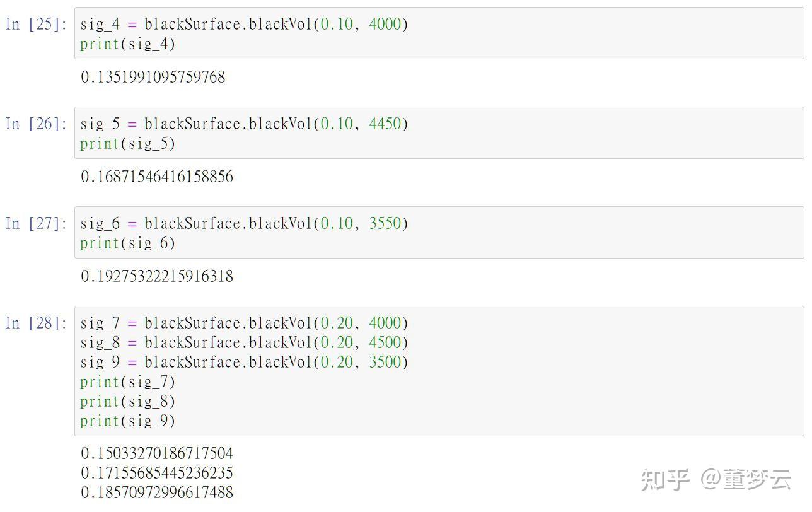Click output value 0.19275322215916318
The width and height of the screenshot is (812, 512).
click(157, 277)
